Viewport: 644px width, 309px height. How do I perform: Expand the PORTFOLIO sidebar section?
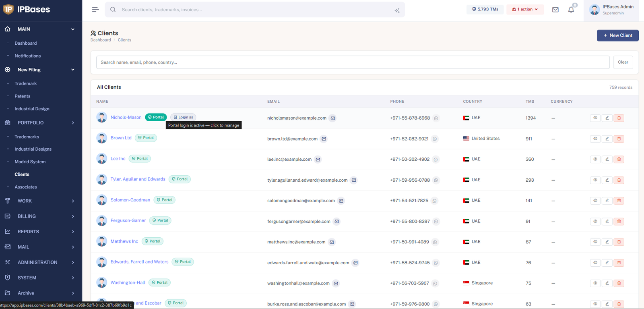point(41,122)
